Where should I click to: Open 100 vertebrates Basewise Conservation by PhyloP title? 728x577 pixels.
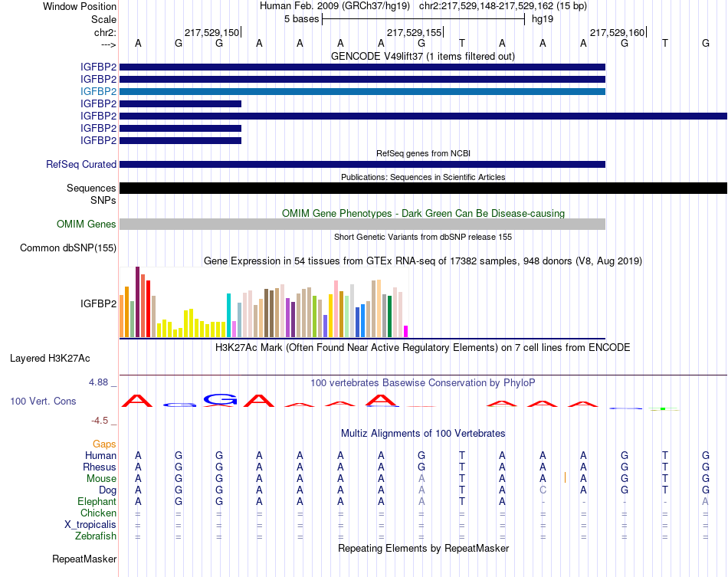click(x=422, y=383)
